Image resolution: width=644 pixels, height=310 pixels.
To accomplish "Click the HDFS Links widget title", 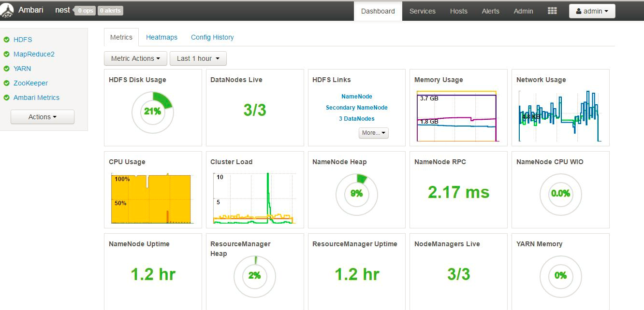I will (x=332, y=80).
